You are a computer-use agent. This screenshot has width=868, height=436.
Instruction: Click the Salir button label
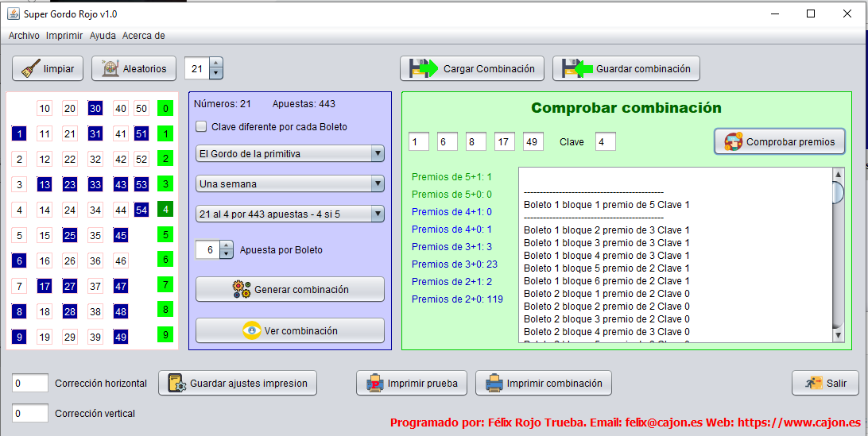pos(836,383)
